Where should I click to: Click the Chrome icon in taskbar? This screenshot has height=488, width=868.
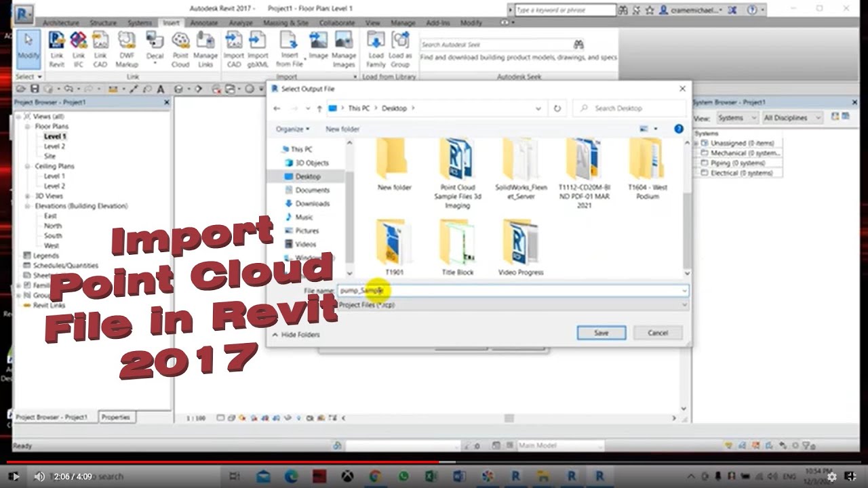click(375, 476)
